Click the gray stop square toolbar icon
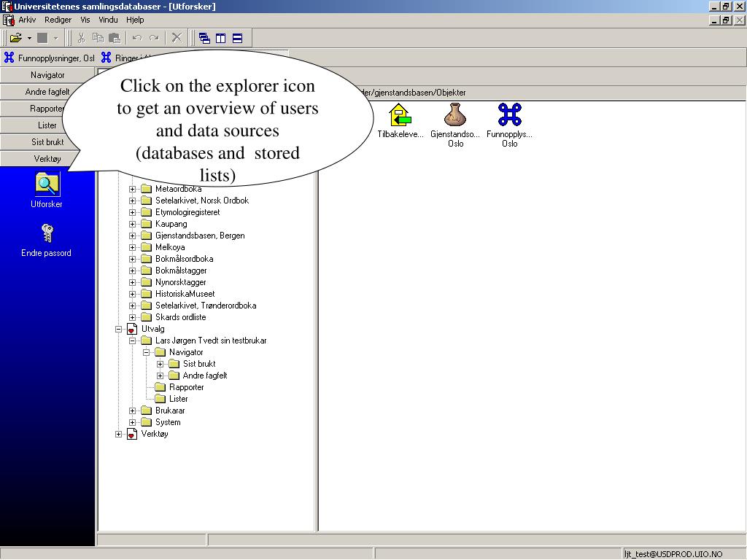The width and height of the screenshot is (747, 560). (42, 38)
